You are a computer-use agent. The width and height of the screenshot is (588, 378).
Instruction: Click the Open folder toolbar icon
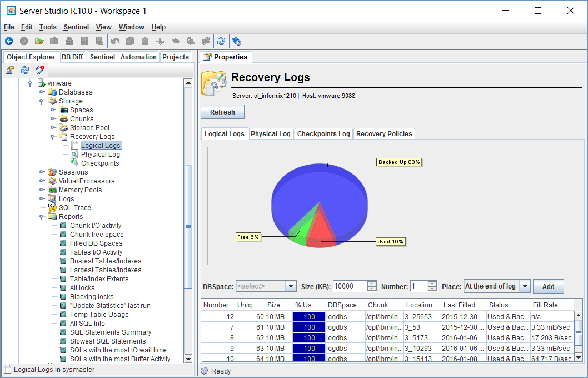[x=39, y=41]
